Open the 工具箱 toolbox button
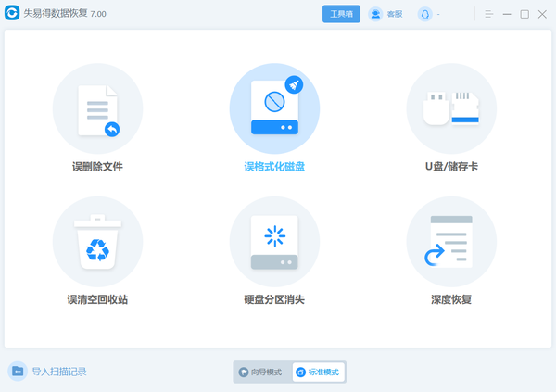 (341, 14)
